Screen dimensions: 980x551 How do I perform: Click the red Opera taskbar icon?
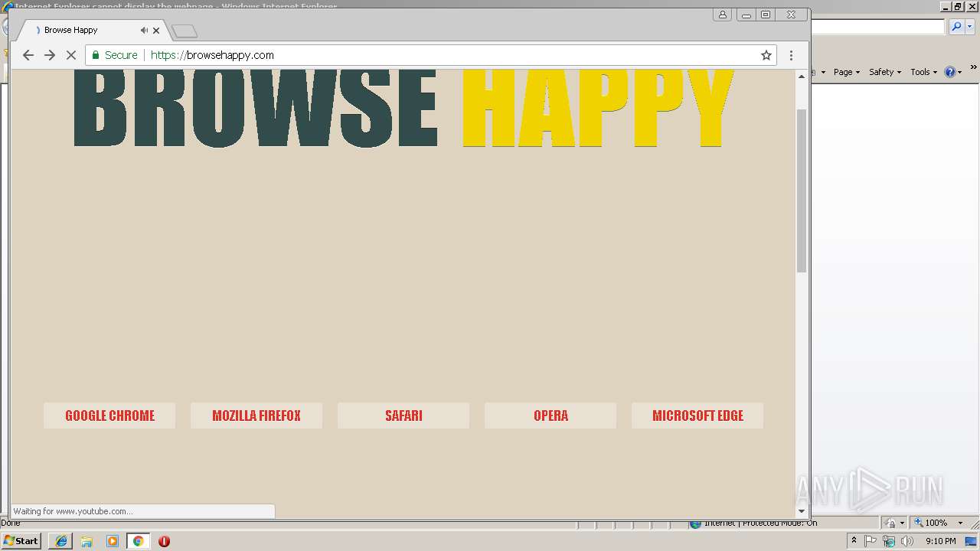(x=164, y=541)
